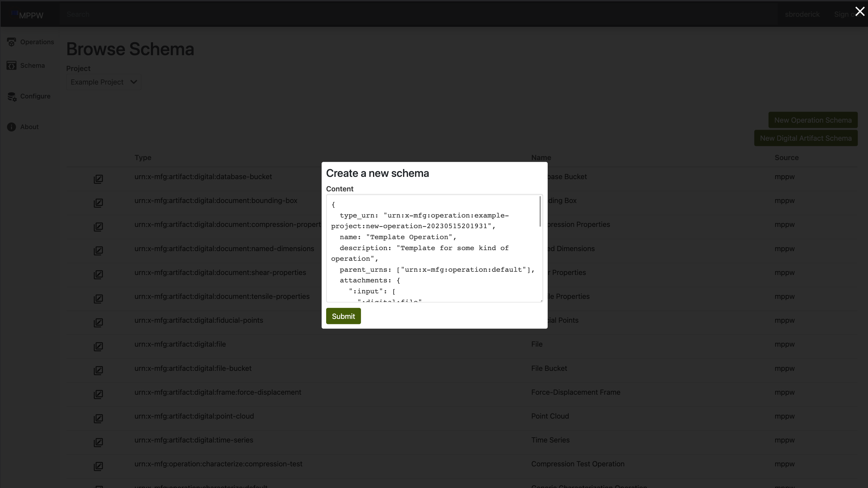The height and width of the screenshot is (488, 868).
Task: Select urn:x-mfg:artifact:digital:document:tensile-properties text
Action: coord(222,296)
